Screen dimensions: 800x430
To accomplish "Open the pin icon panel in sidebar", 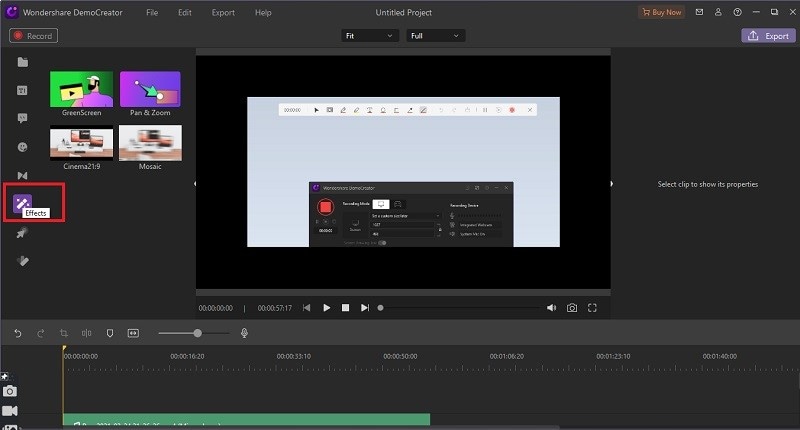I will click(x=22, y=233).
